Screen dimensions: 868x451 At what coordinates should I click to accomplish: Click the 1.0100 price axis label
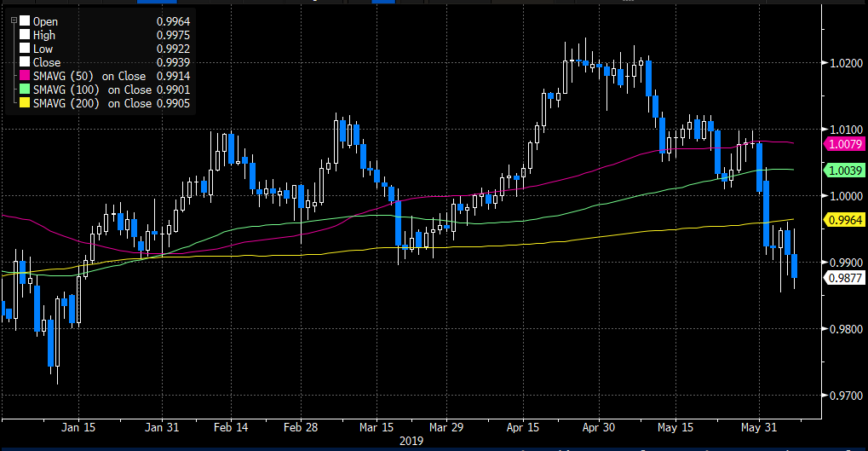click(847, 130)
